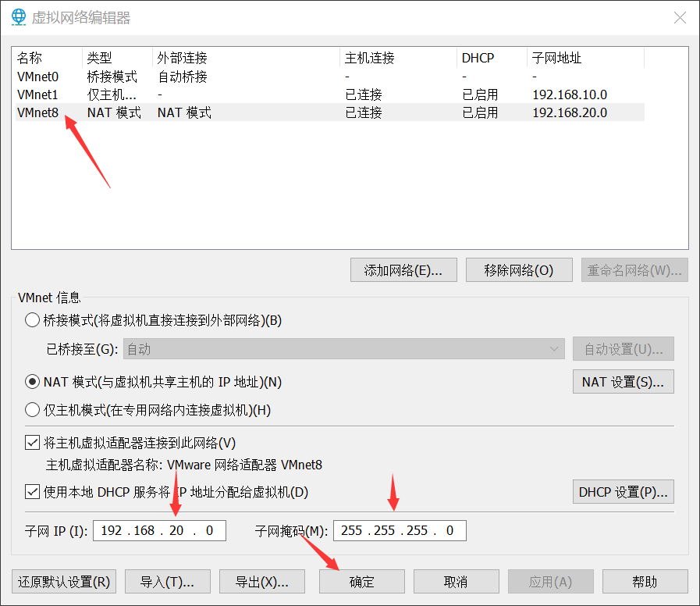Screen dimensions: 700x606
Task: Click the 自动桥接 cell for VMnet0
Action: pyautogui.click(x=183, y=77)
